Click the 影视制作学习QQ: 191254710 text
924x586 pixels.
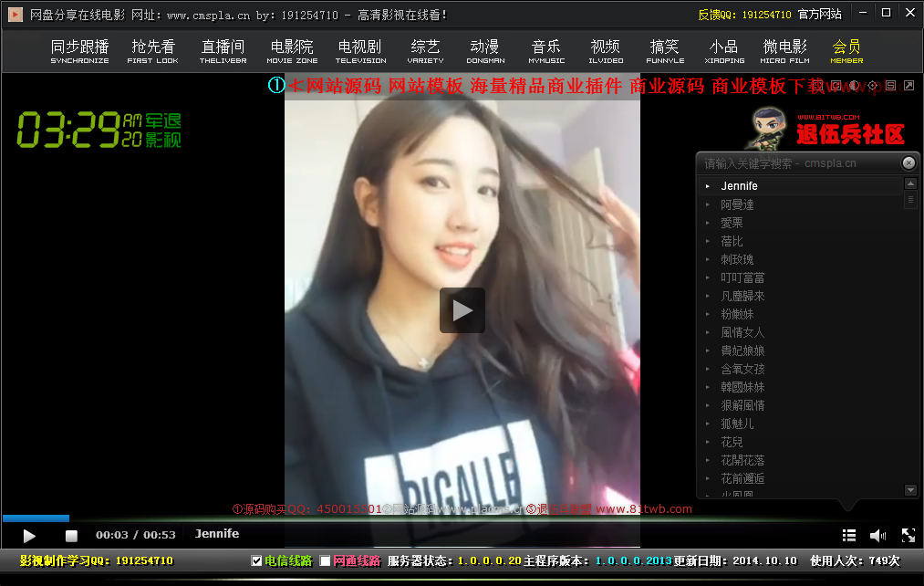point(97,560)
